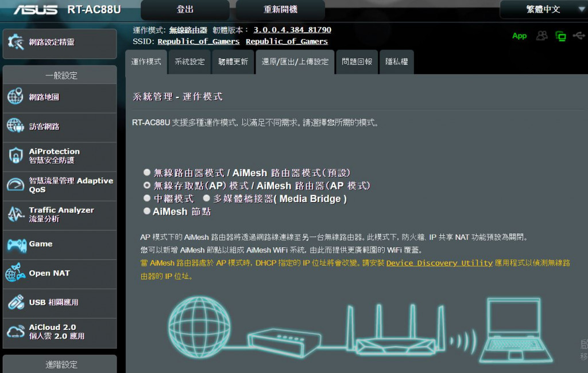Click the users status icon at top right
This screenshot has width=588, height=373.
coord(541,36)
